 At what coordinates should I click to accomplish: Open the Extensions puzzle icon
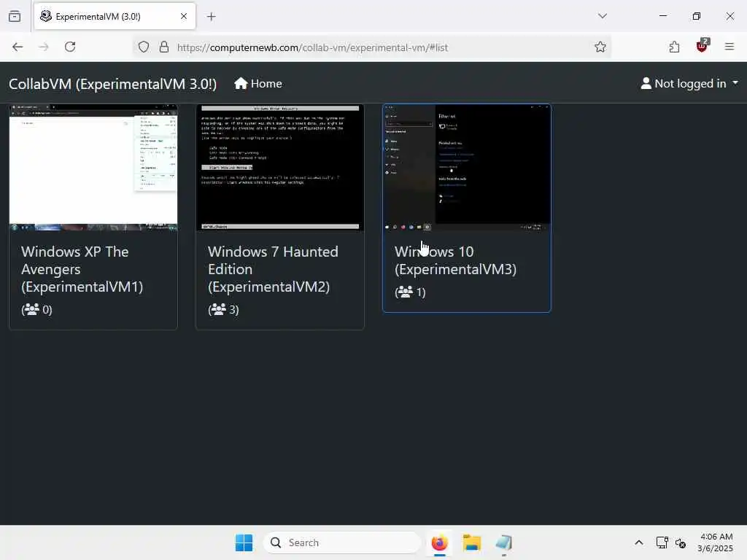pos(674,47)
